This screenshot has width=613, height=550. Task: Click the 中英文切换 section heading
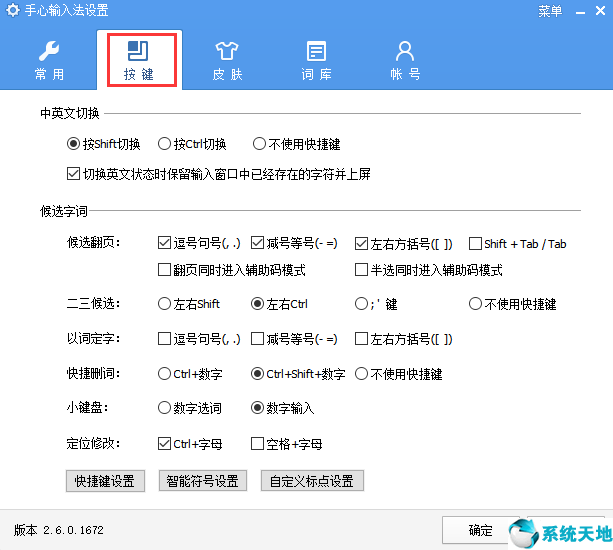tap(70, 113)
